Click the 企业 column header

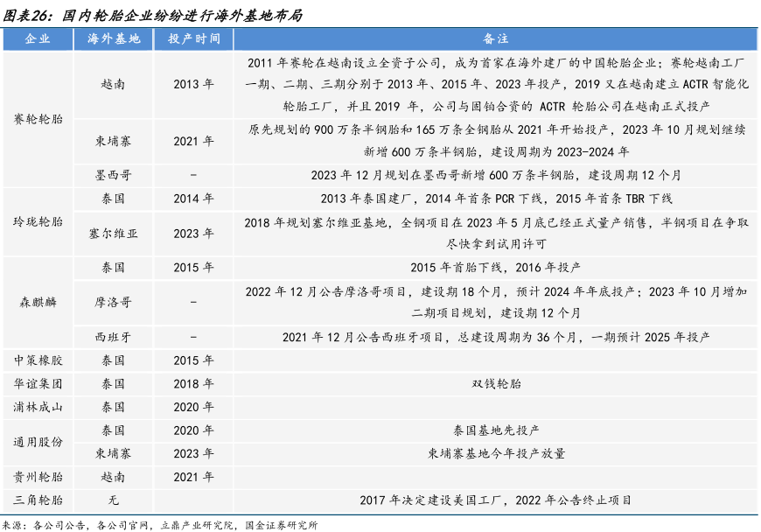[38, 39]
